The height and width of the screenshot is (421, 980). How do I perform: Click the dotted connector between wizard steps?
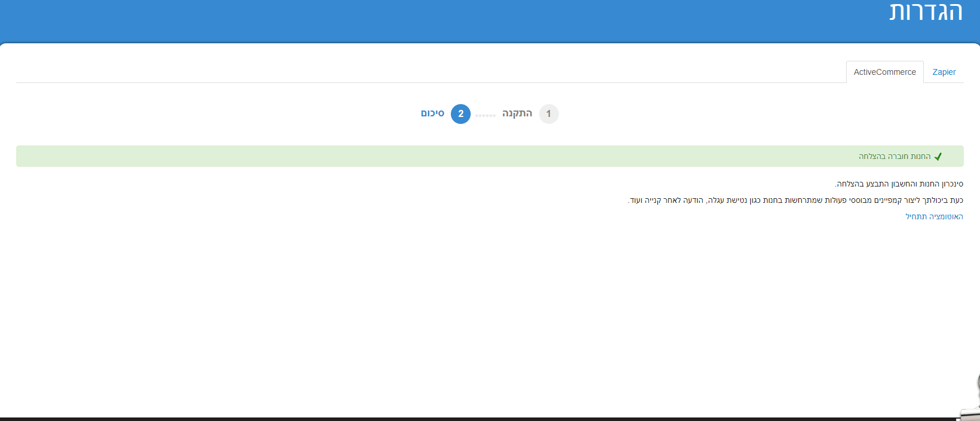tap(485, 115)
